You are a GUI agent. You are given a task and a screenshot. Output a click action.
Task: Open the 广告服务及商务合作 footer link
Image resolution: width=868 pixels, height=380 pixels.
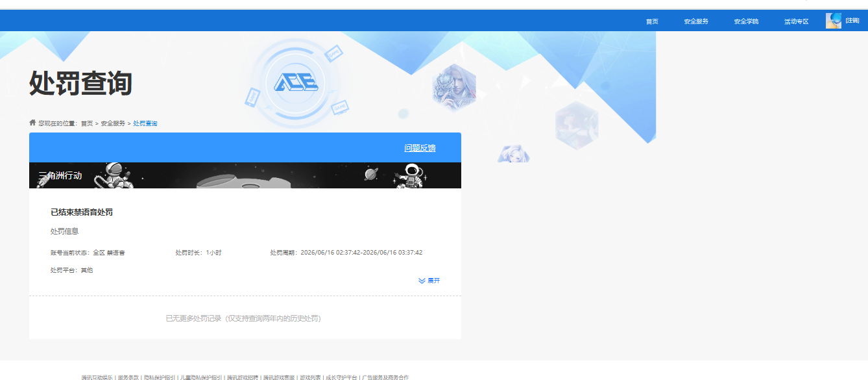coord(385,377)
